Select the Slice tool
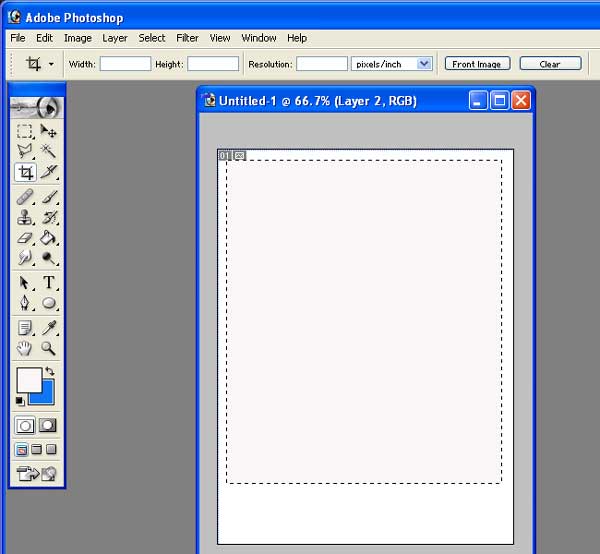The image size is (600, 554). pyautogui.click(x=49, y=172)
